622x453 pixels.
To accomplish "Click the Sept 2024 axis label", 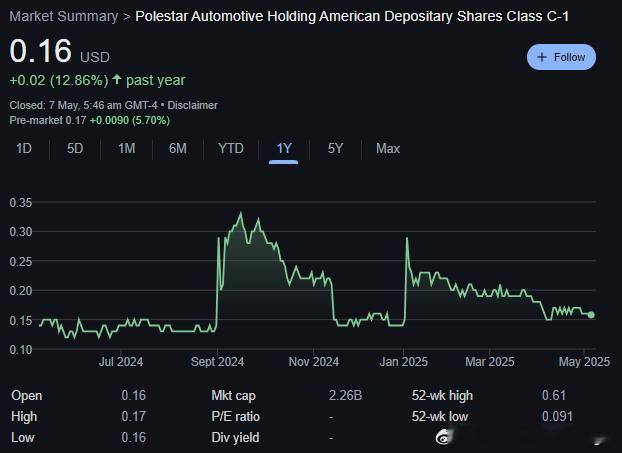I will tap(217, 362).
